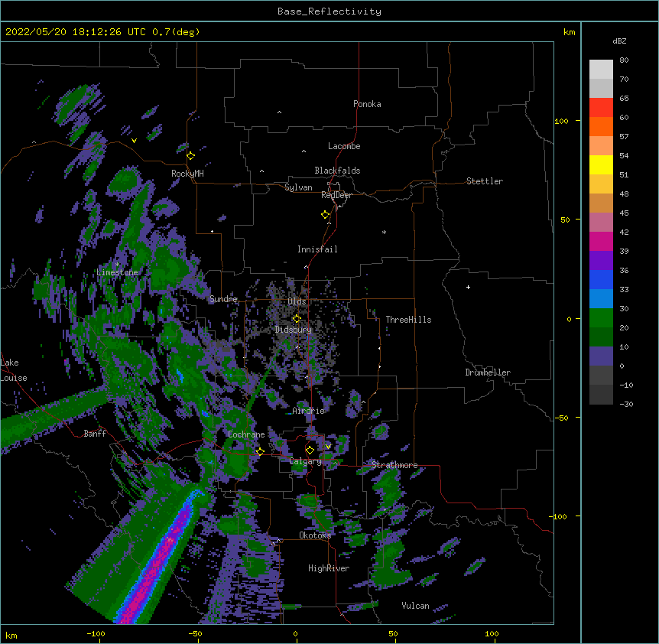Click the Okotoks town label
659x644 pixels.
[x=315, y=535]
